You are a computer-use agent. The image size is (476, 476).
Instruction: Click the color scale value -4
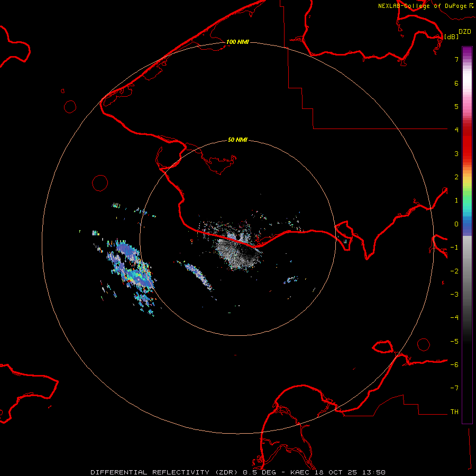point(454,318)
